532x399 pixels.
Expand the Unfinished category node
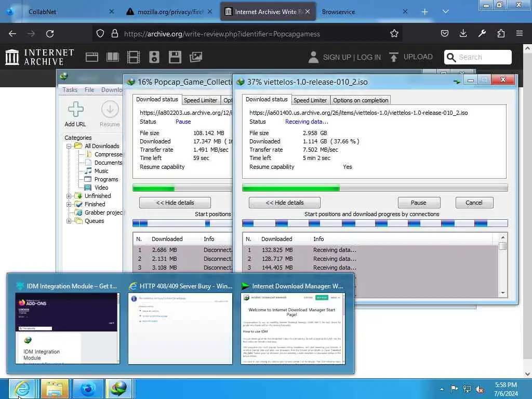69,196
